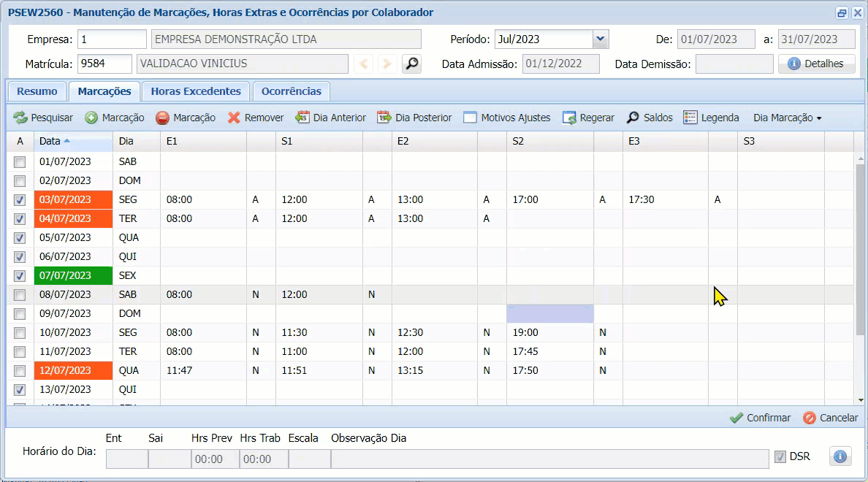
Task: Switch to the Horas Excedentes tab
Action: pos(195,91)
